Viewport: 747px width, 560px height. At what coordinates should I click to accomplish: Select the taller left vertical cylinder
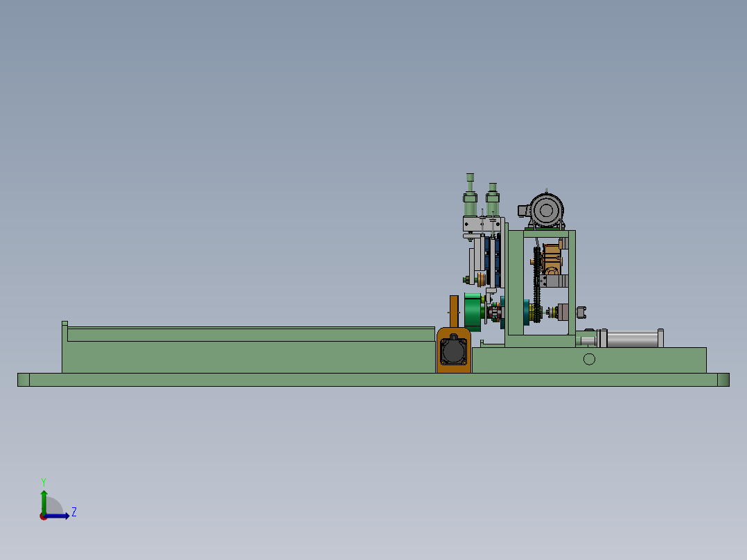(471, 195)
